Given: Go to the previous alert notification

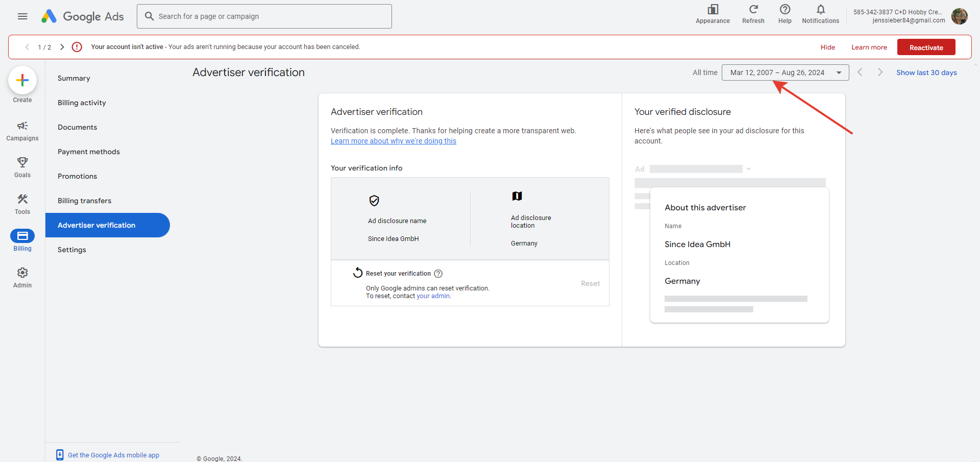Looking at the screenshot, I should 27,47.
